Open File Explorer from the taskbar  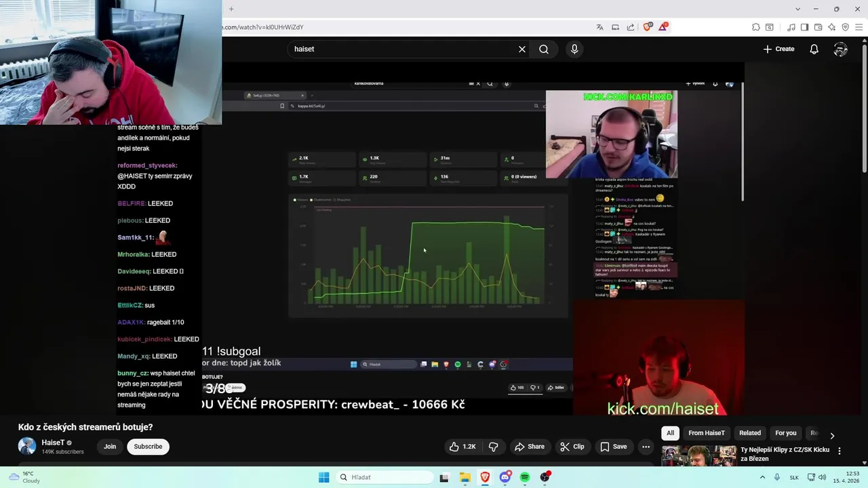coord(465,477)
